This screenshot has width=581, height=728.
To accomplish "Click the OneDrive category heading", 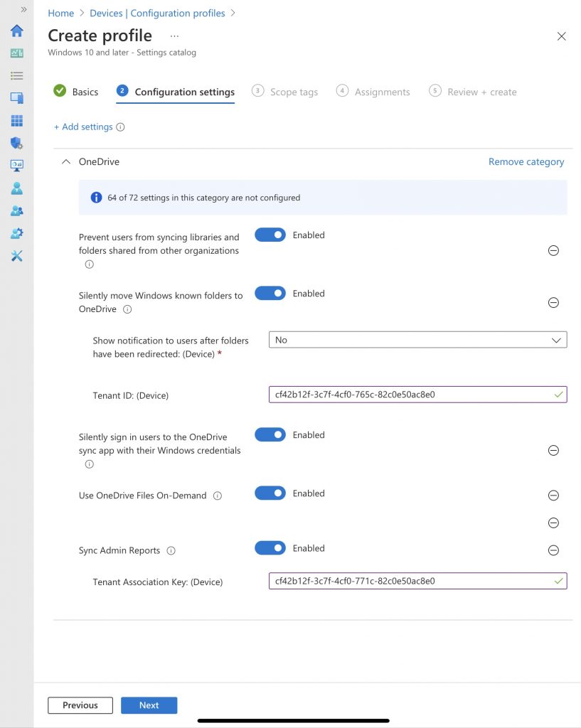I will tap(99, 162).
